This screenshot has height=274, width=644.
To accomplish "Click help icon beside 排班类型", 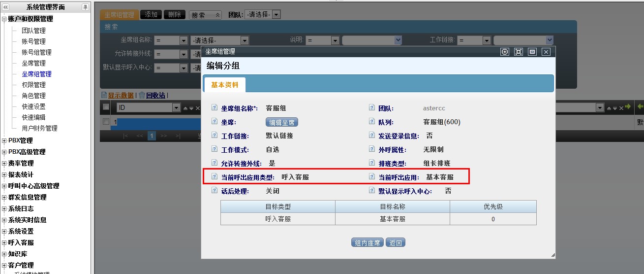I will (x=372, y=163).
